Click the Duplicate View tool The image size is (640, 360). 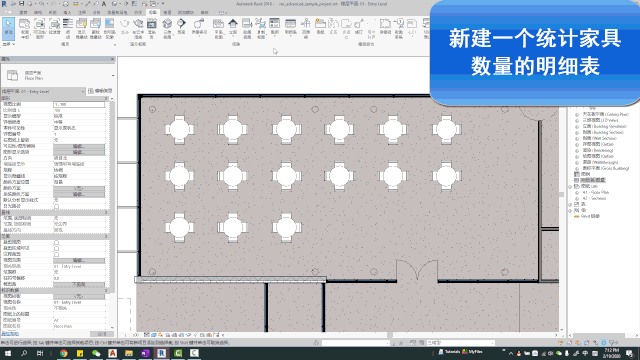(x=261, y=28)
